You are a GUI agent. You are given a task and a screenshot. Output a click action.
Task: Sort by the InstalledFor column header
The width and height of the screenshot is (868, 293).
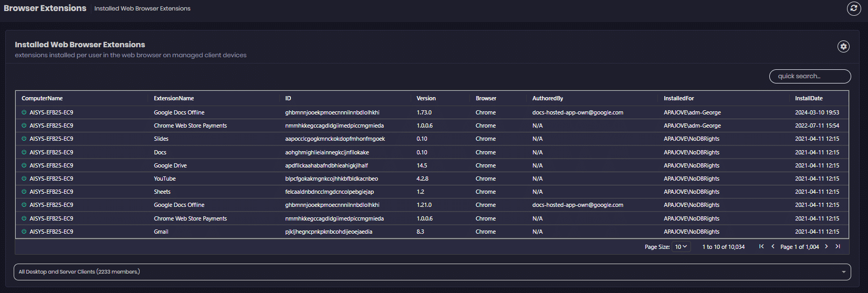678,99
